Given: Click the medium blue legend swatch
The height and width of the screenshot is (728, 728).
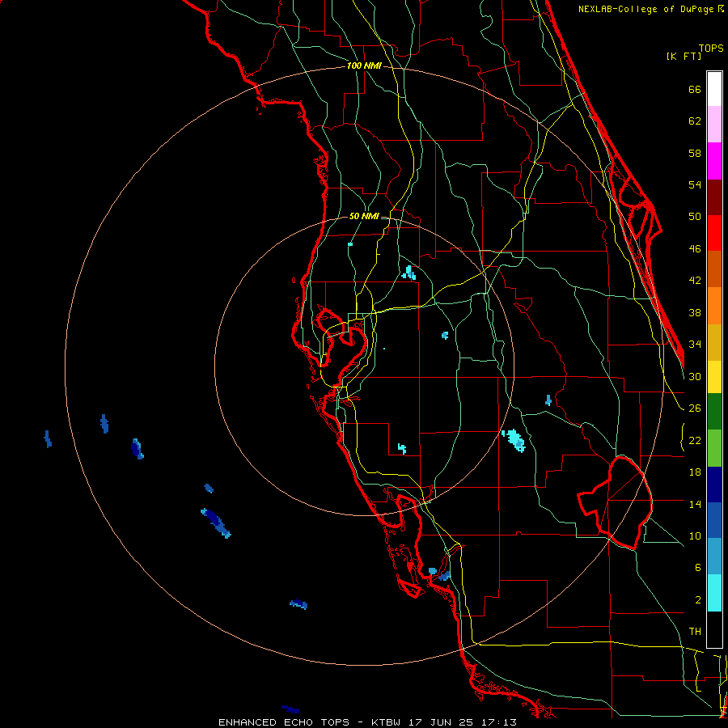Looking at the screenshot, I should tap(714, 520).
